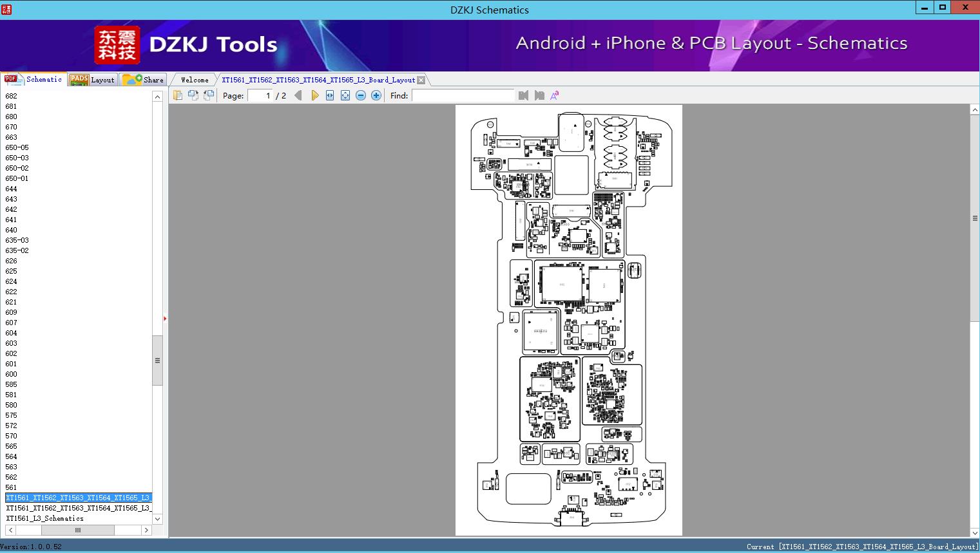The width and height of the screenshot is (980, 553).
Task: Click the file list scroll-up arrow
Action: (157, 97)
